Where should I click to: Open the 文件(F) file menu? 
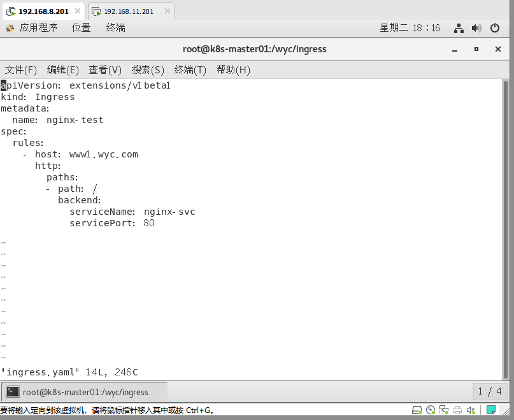(x=20, y=70)
